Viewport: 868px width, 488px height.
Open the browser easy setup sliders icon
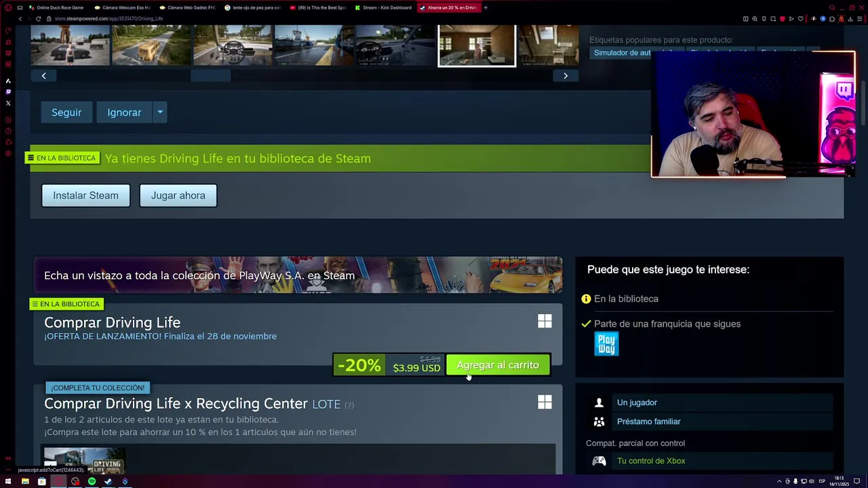pyautogui.click(x=859, y=19)
